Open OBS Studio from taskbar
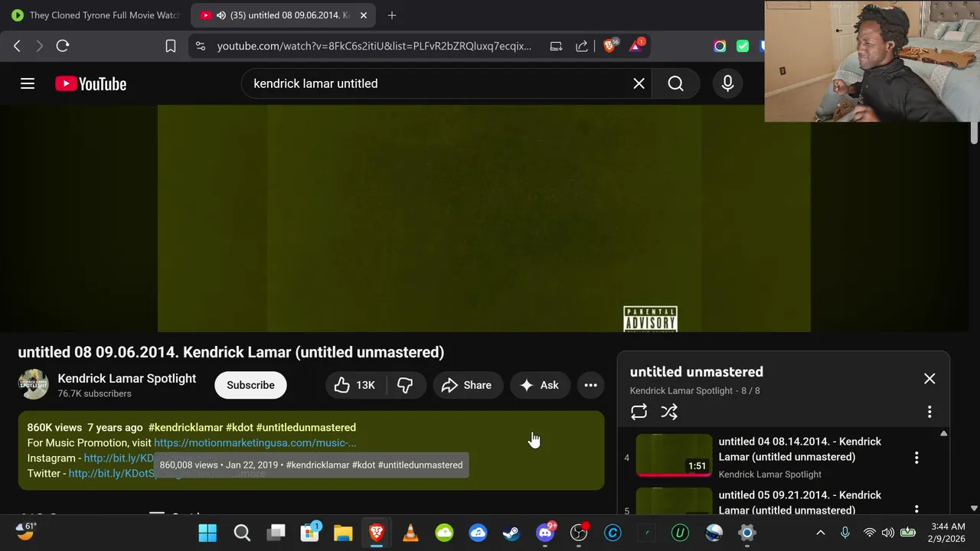The width and height of the screenshot is (980, 551). coord(579,533)
